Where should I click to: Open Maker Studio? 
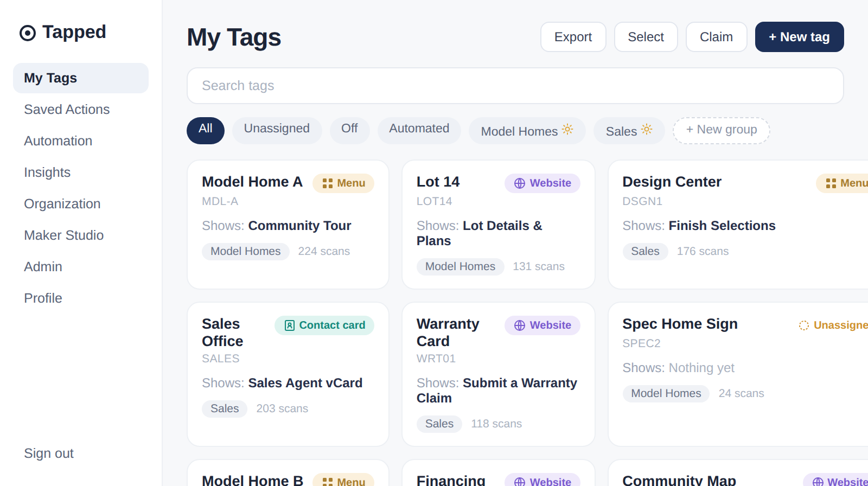click(81, 235)
